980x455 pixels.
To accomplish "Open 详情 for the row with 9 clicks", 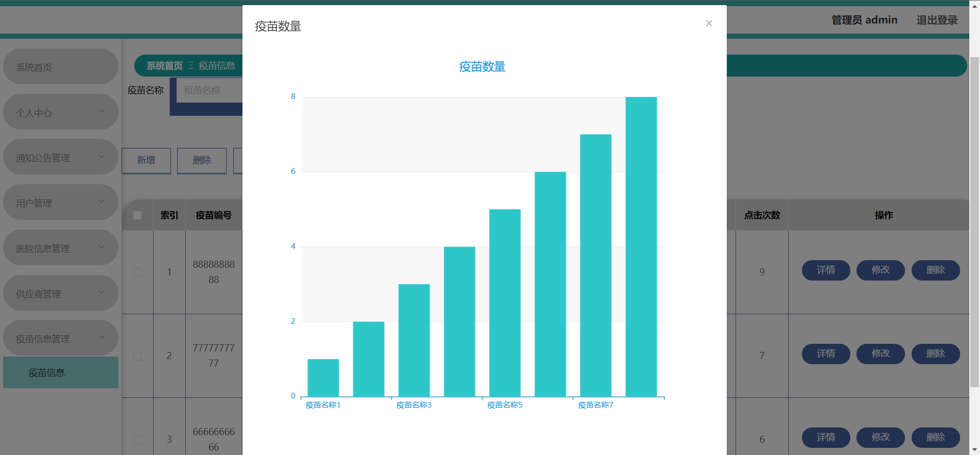I will click(826, 270).
